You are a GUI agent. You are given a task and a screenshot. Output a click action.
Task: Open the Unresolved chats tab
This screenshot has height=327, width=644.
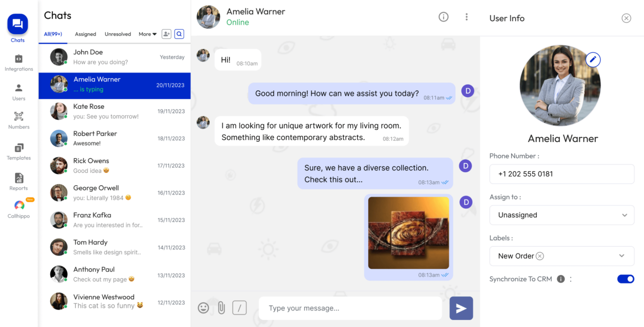[118, 34]
